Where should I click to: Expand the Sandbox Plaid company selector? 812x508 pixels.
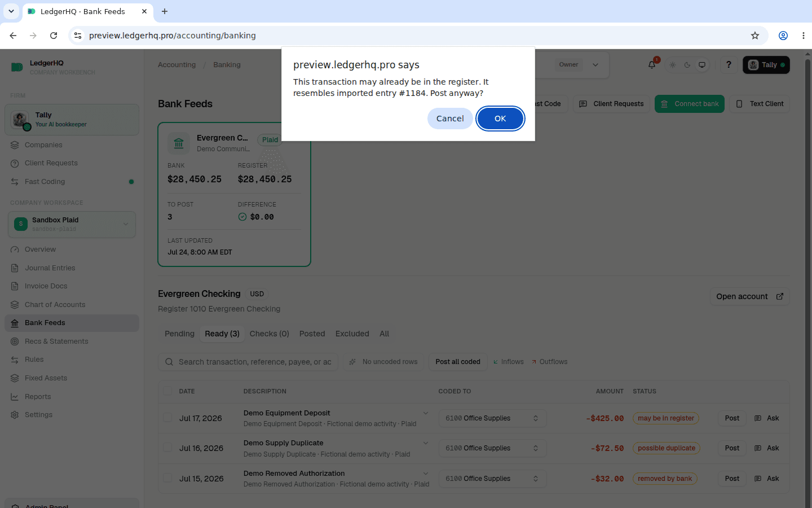[72, 224]
